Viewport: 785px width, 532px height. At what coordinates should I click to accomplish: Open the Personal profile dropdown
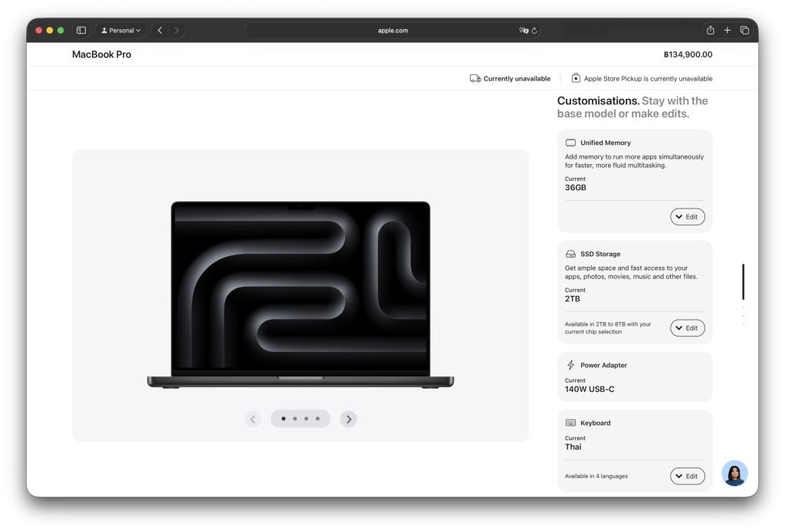tap(121, 31)
